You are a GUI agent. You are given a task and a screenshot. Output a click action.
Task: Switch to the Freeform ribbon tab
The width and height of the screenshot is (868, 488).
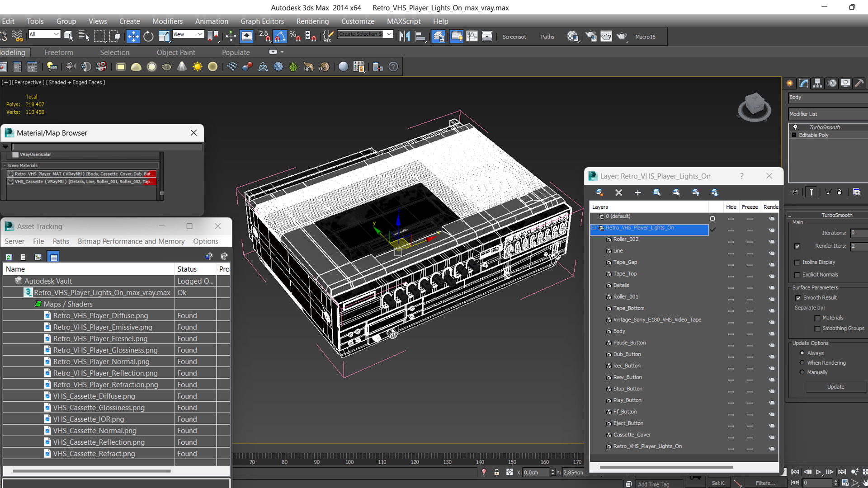(59, 52)
